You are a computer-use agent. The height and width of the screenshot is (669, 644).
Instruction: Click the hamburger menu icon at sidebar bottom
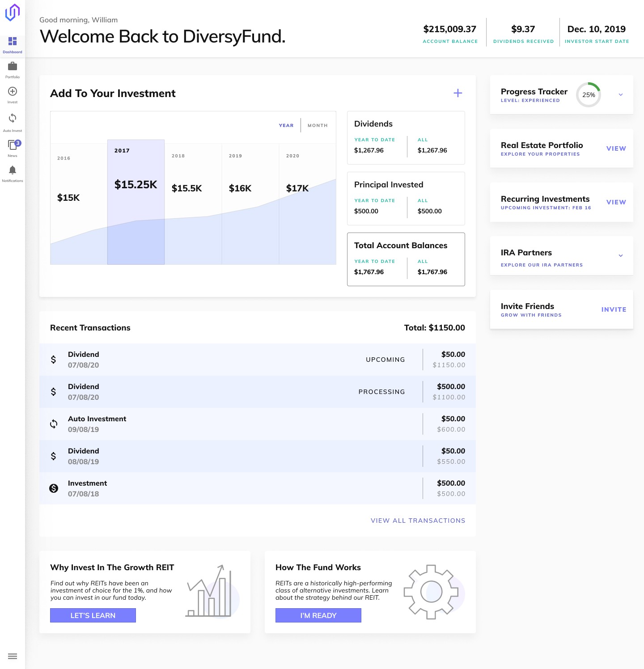(13, 656)
